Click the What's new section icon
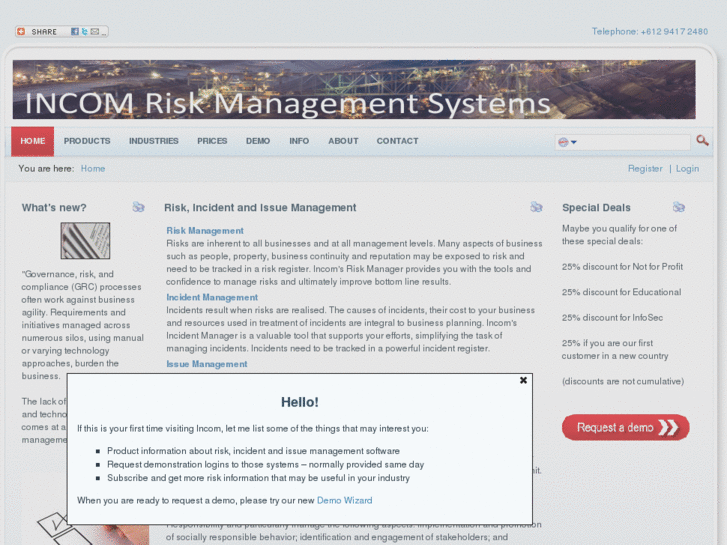727x545 pixels. (138, 207)
